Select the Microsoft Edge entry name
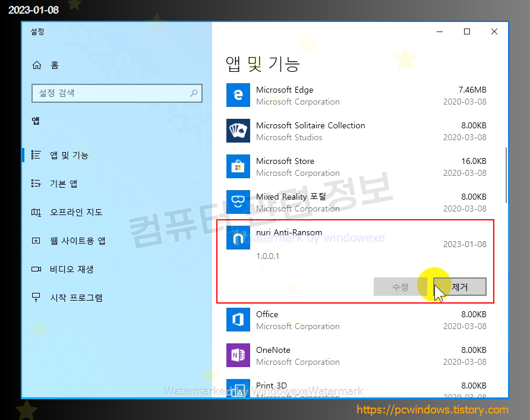This screenshot has width=530, height=420. 285,90
